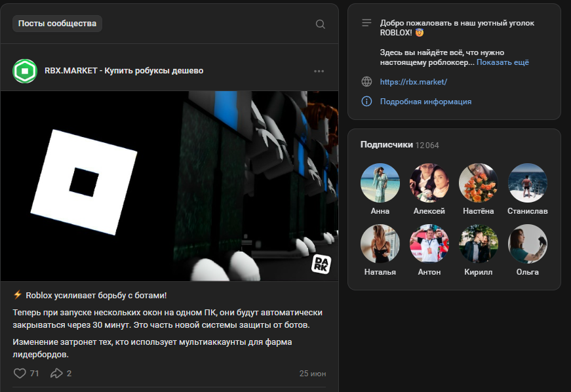
Task: Open the RBX.MARKET community name link
Action: coord(123,71)
